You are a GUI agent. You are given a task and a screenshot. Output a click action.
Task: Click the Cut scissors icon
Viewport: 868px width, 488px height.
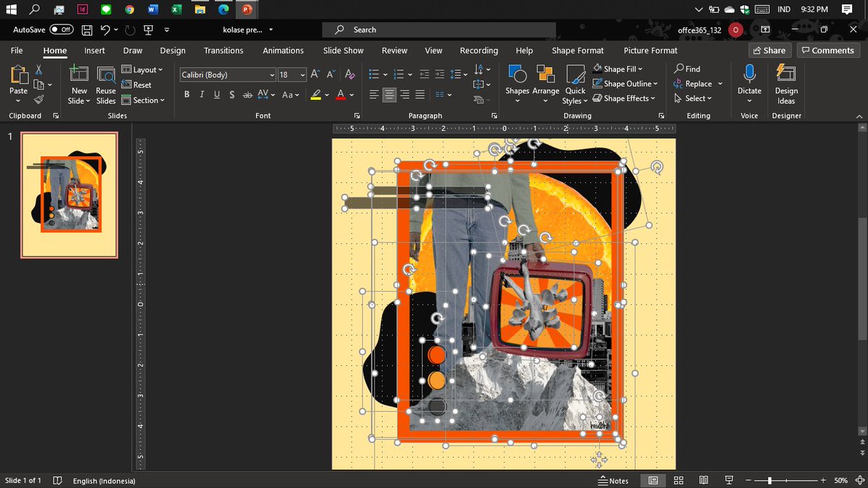39,70
